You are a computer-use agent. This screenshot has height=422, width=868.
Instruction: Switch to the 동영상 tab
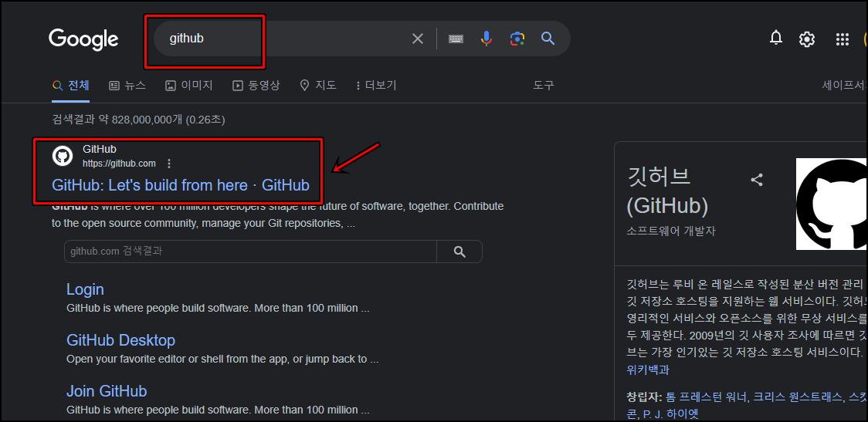pyautogui.click(x=256, y=85)
